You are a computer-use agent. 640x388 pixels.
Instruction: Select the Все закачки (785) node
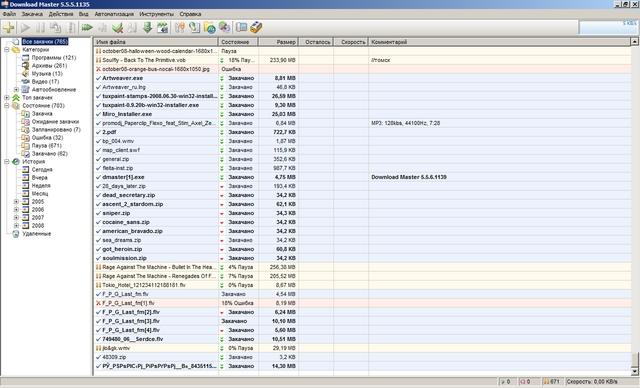pos(45,42)
